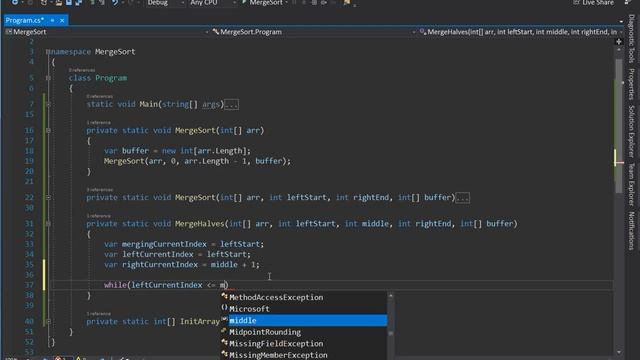Open the Debug configuration dropdown
Viewport: 640px width, 360px height.
click(x=165, y=2)
